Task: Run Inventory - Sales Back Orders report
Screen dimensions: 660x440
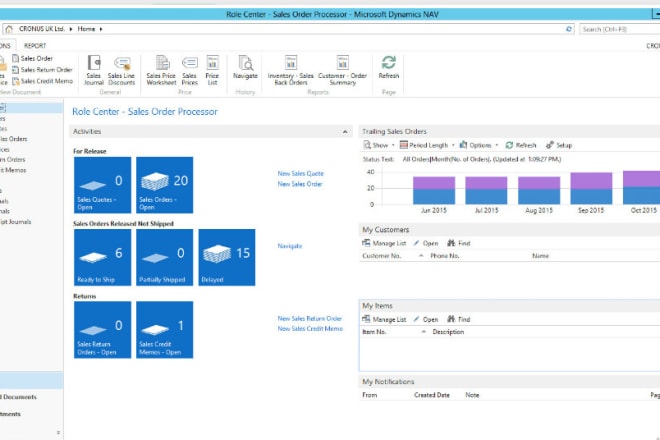Action: (x=291, y=70)
